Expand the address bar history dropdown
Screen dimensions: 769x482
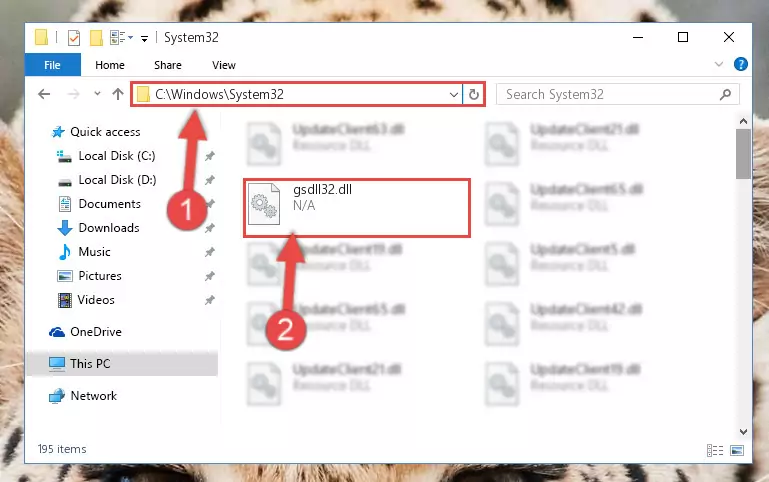454,94
